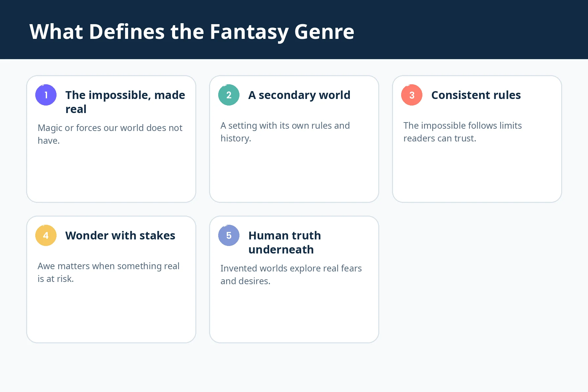Select text 'The impossible follows limits readers can trust.'
Screen dimensions: 588x392
[463, 132]
